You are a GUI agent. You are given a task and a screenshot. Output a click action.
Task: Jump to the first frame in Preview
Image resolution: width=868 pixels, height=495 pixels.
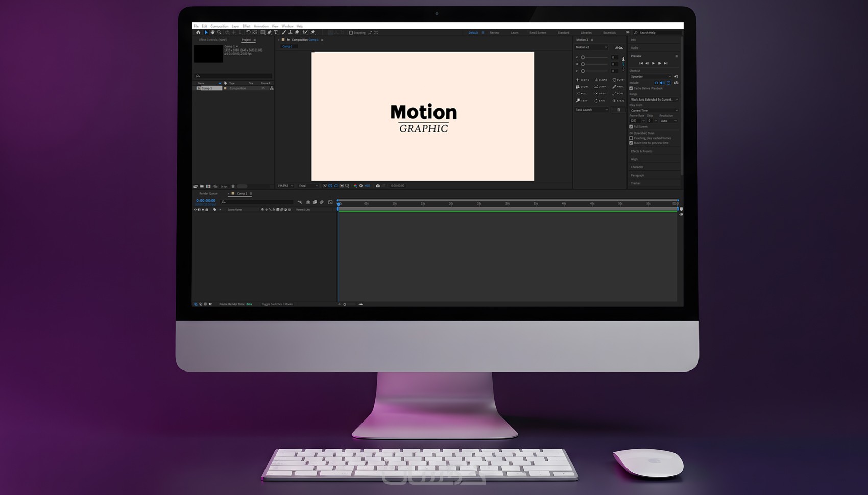(x=641, y=63)
